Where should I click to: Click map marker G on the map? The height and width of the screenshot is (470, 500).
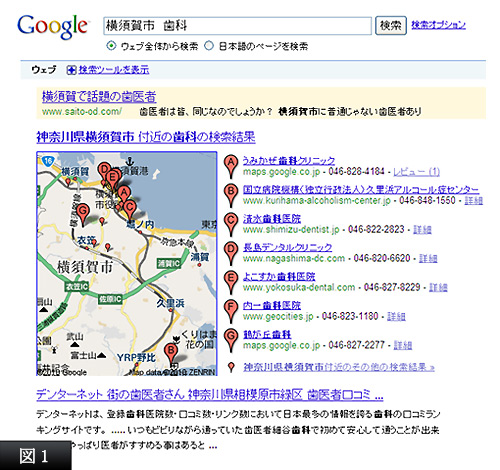82,214
